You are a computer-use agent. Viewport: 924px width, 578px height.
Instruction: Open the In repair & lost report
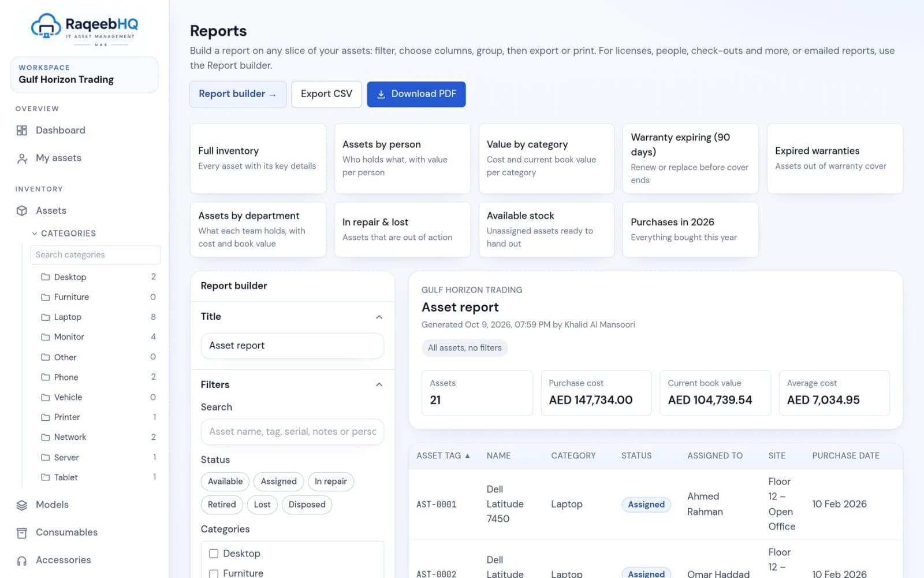click(403, 229)
